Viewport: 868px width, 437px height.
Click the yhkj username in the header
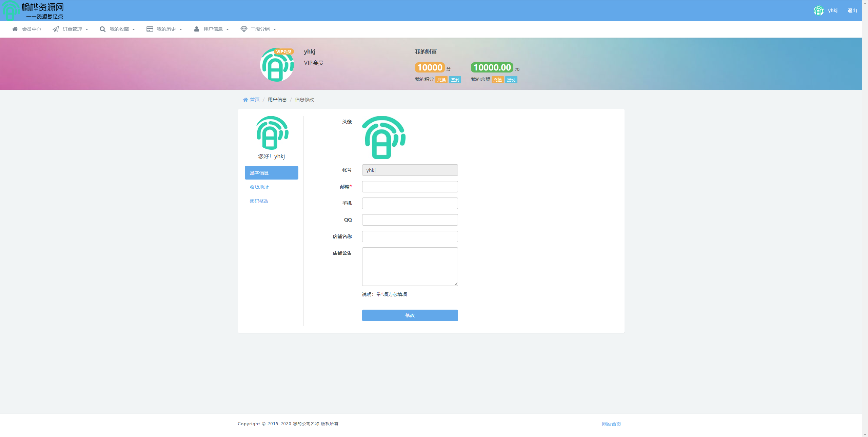[x=833, y=11]
